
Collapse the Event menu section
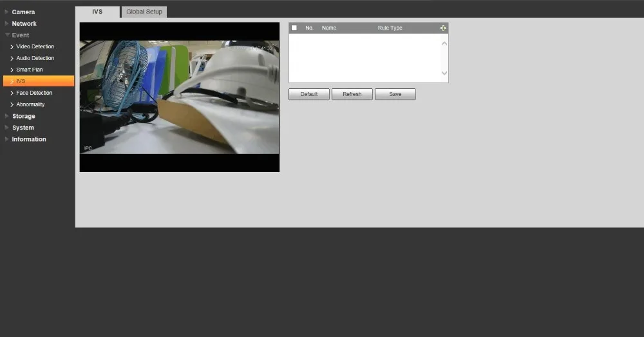20,35
